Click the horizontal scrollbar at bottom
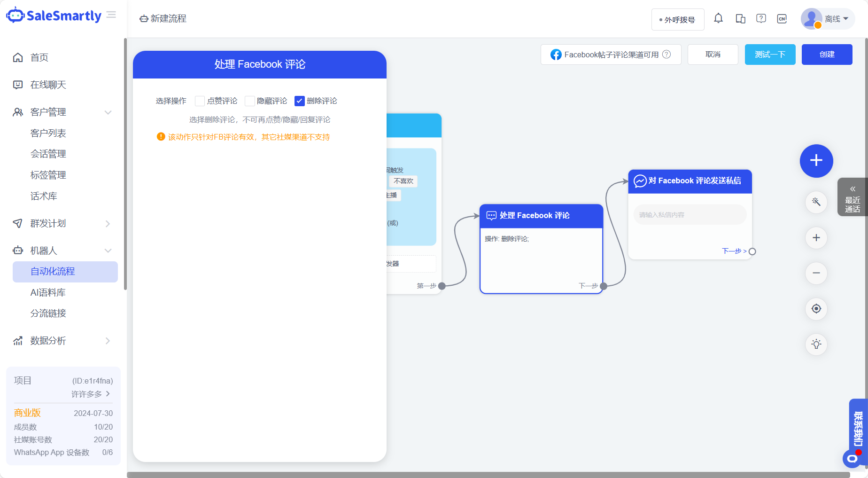The image size is (868, 478). [488, 475]
